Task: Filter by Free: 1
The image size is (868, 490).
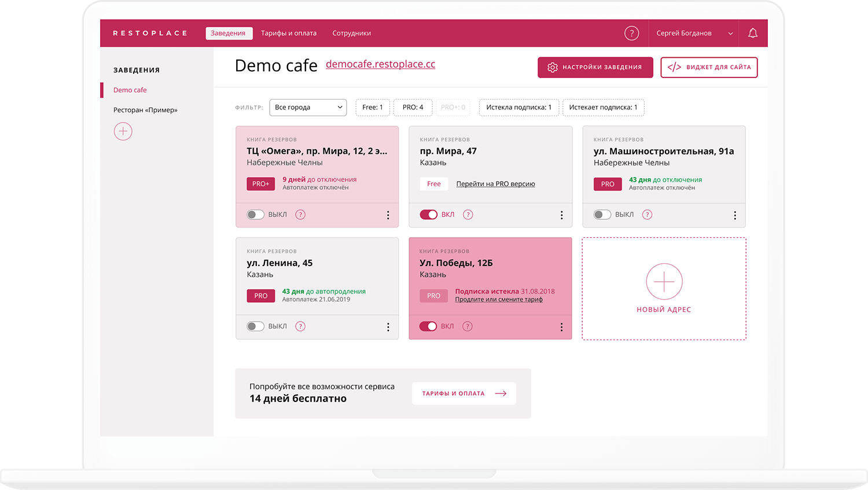Action: [373, 107]
